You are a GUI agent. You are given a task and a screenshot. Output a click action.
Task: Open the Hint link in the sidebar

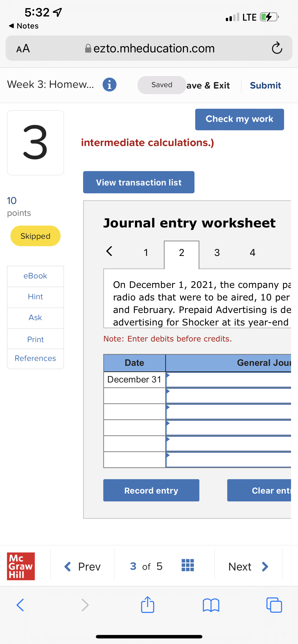pos(35,297)
